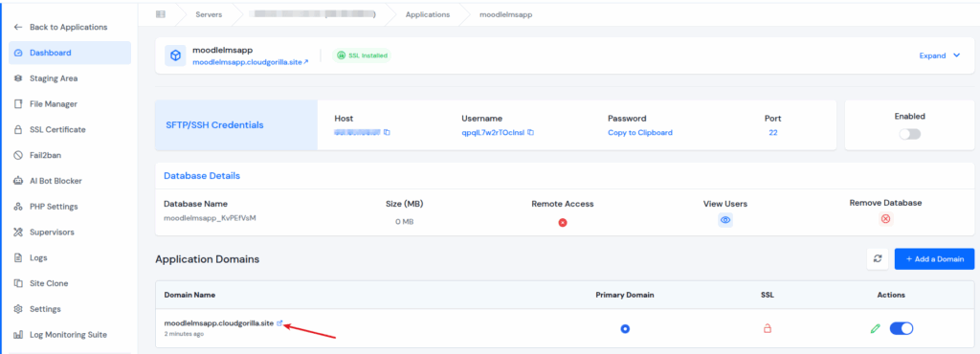Viewport: 980px width, 354px height.
Task: Click the Supervisors tools icon
Action: coord(18,232)
